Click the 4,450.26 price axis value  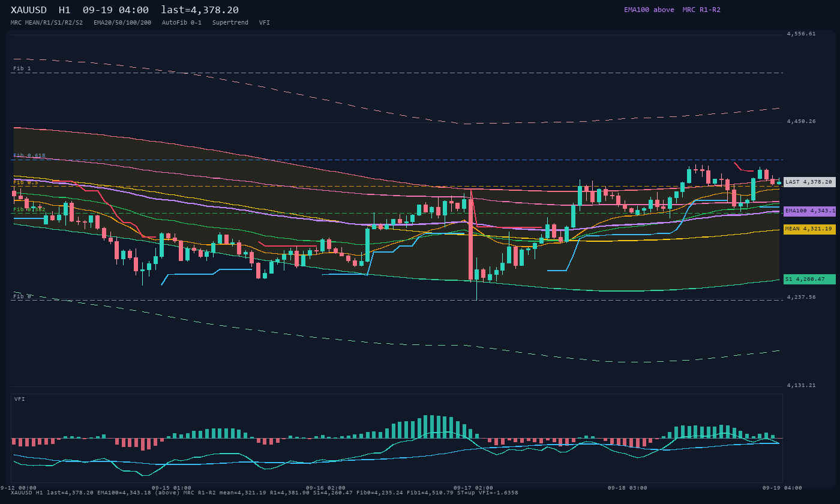point(801,121)
